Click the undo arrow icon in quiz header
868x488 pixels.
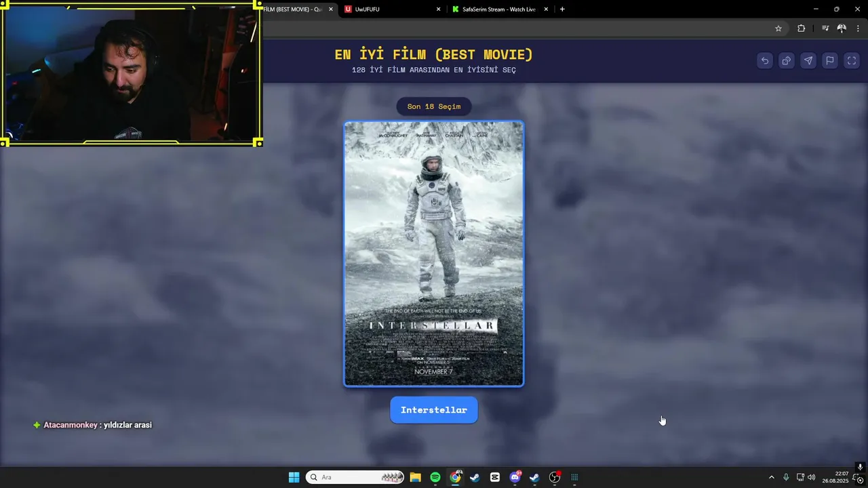(765, 61)
